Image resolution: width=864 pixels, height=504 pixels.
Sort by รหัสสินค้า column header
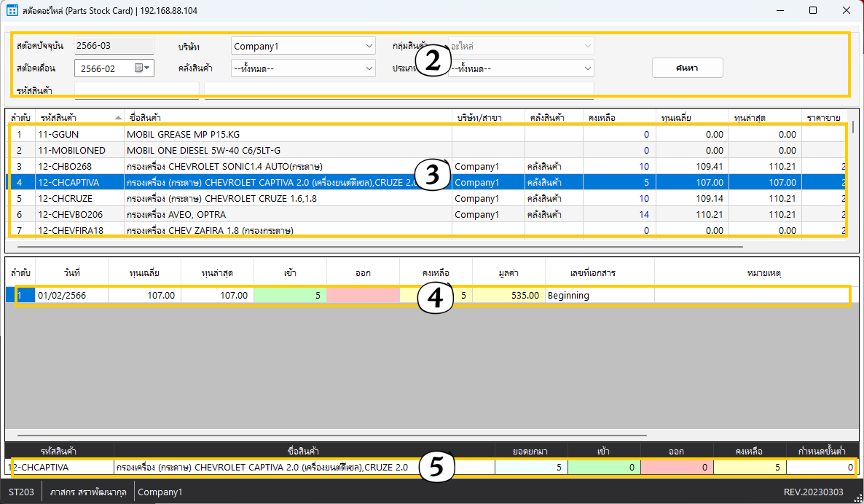tap(79, 117)
